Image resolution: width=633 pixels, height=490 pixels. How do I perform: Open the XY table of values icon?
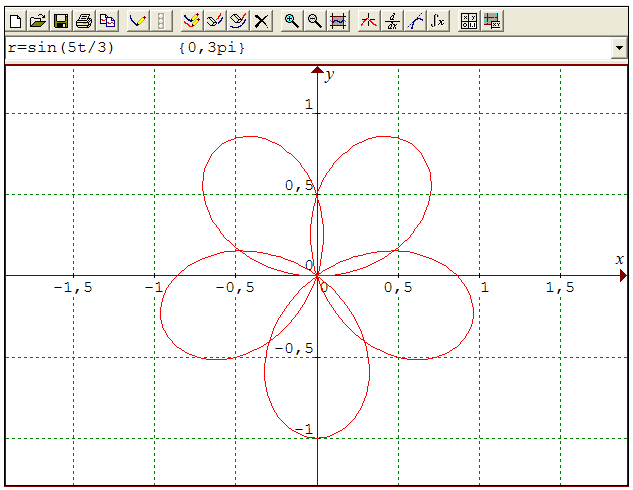(x=492, y=21)
